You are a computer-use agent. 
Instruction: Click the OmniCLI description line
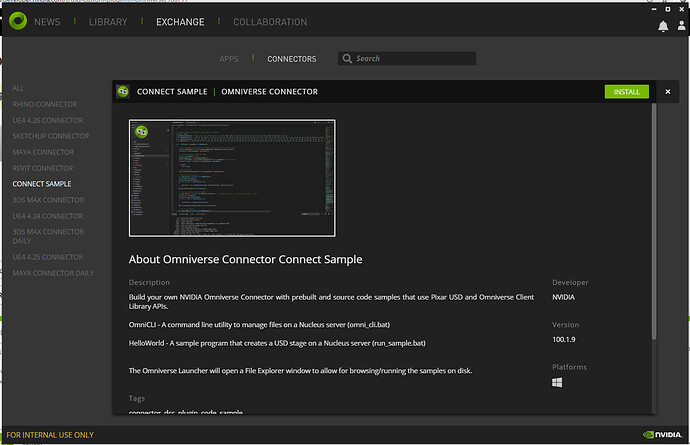(259, 325)
